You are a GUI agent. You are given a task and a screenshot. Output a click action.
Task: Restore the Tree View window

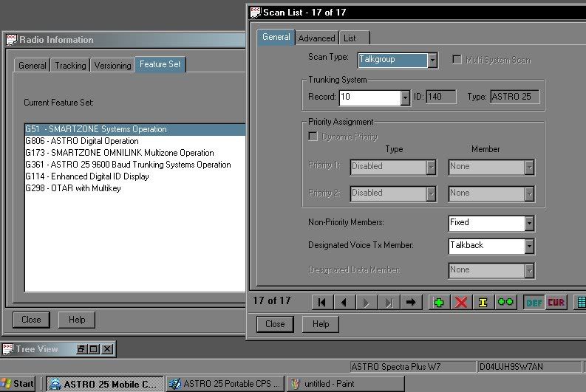click(81, 349)
